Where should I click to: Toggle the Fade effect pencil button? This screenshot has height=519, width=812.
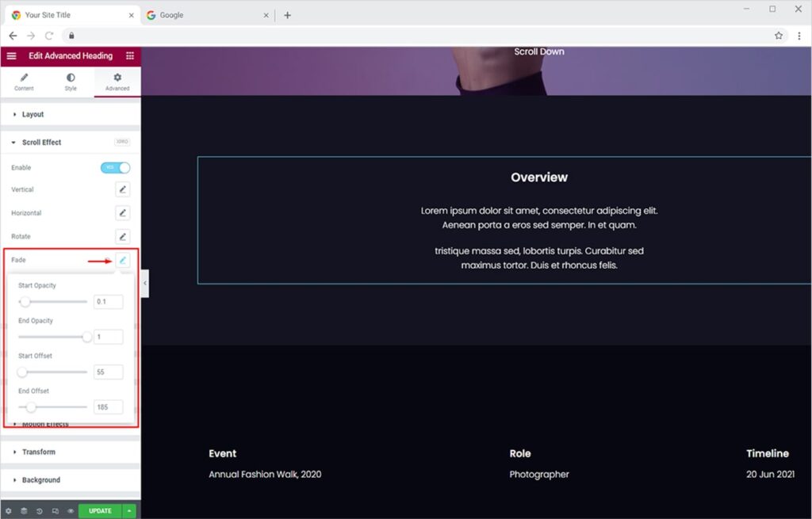point(122,260)
